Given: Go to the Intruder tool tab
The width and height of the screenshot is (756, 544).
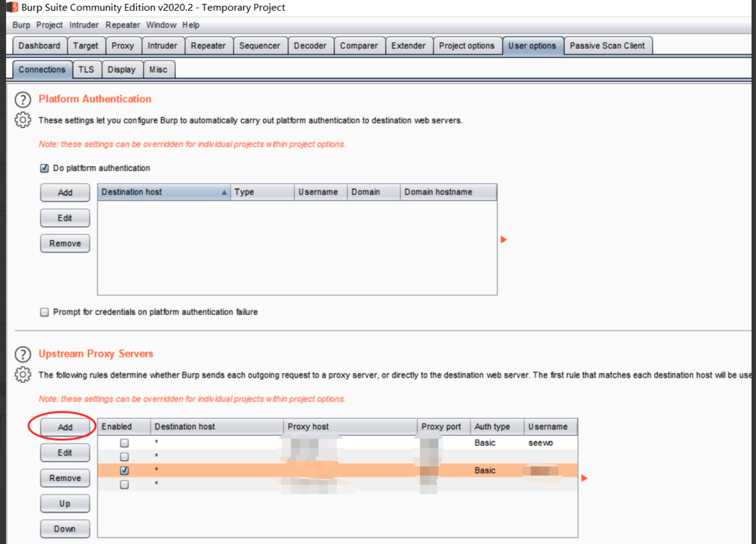Looking at the screenshot, I should (162, 46).
